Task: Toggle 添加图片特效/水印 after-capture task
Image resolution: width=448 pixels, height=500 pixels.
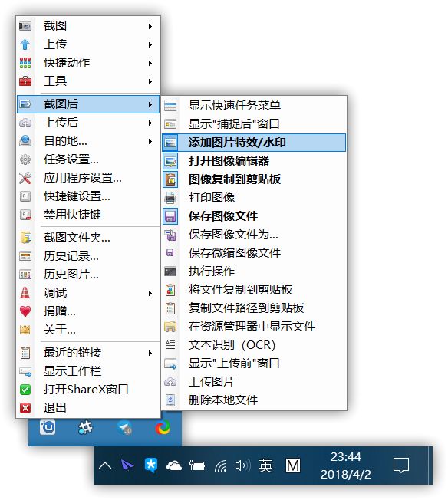Action: [x=254, y=143]
